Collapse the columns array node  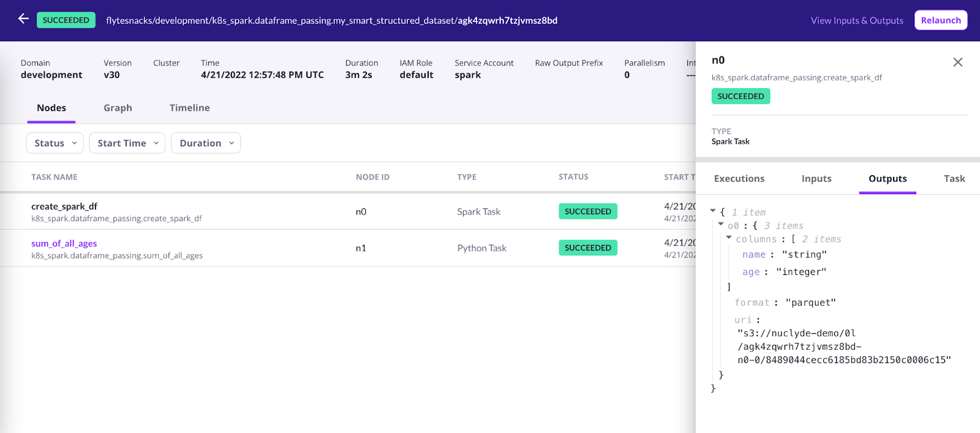click(x=729, y=238)
